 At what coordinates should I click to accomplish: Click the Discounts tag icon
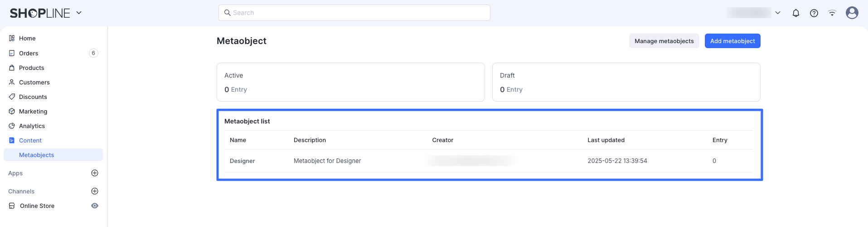click(x=12, y=97)
